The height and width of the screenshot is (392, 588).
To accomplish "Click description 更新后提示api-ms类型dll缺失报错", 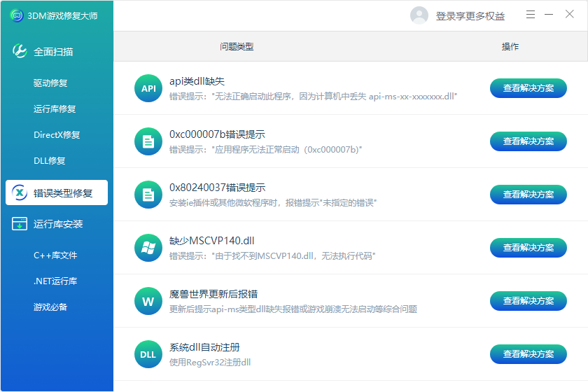I will [293, 309].
